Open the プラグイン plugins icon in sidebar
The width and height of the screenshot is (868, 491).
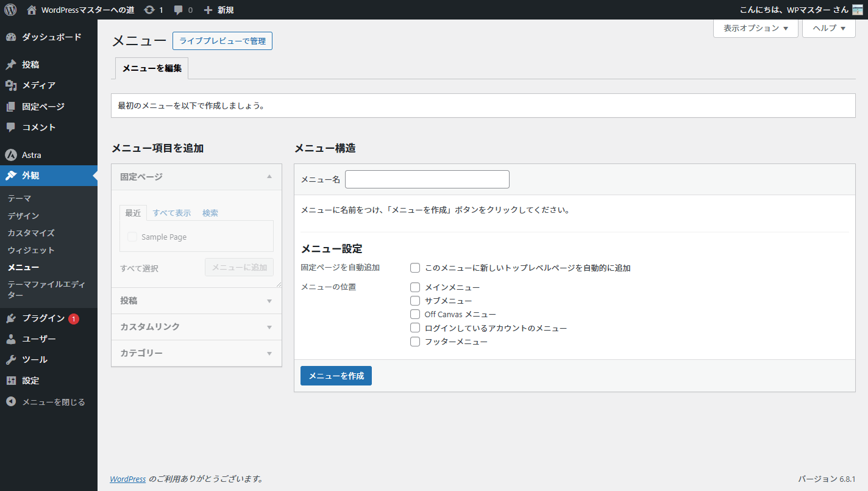tap(11, 318)
